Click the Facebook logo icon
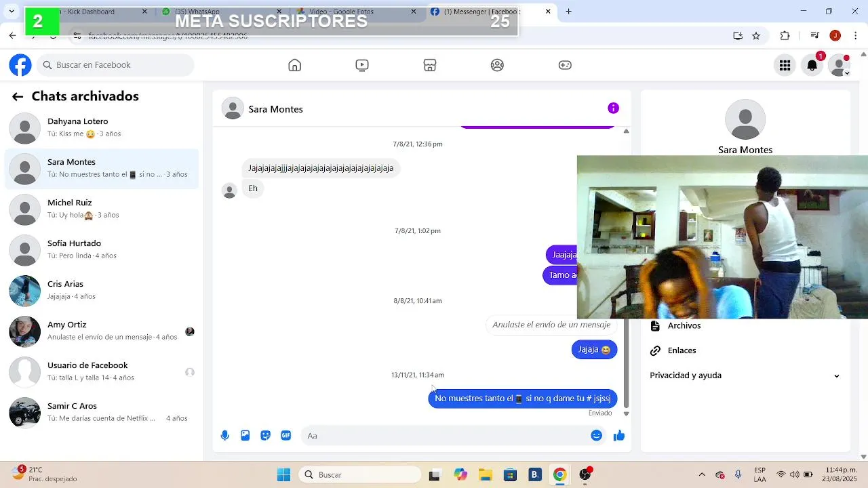The image size is (868, 488). 20,65
